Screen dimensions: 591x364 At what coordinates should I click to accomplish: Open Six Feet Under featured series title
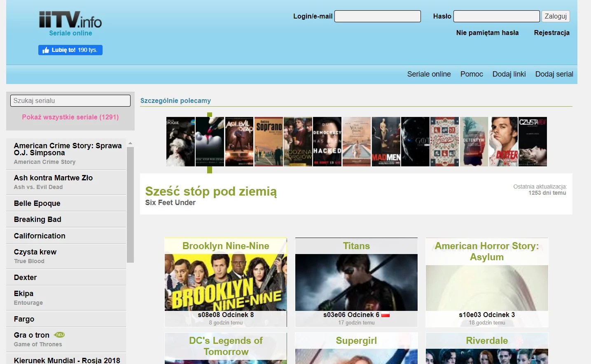(211, 191)
